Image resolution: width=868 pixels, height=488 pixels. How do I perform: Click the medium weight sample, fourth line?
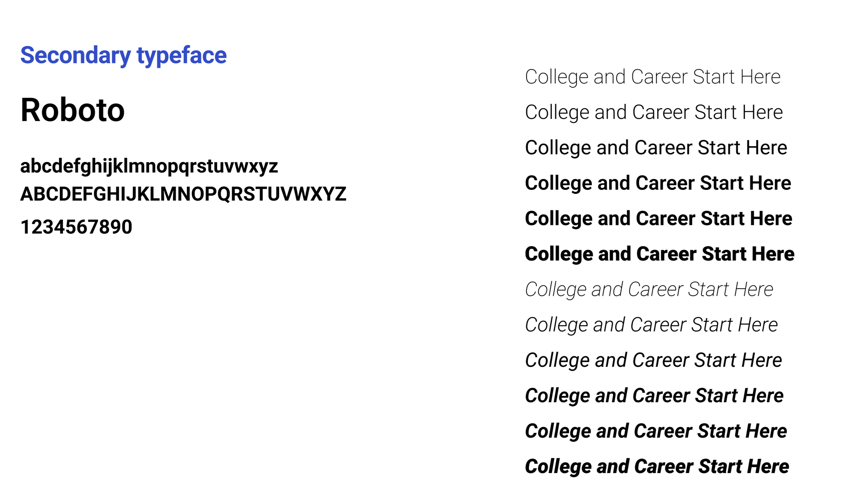tap(658, 184)
